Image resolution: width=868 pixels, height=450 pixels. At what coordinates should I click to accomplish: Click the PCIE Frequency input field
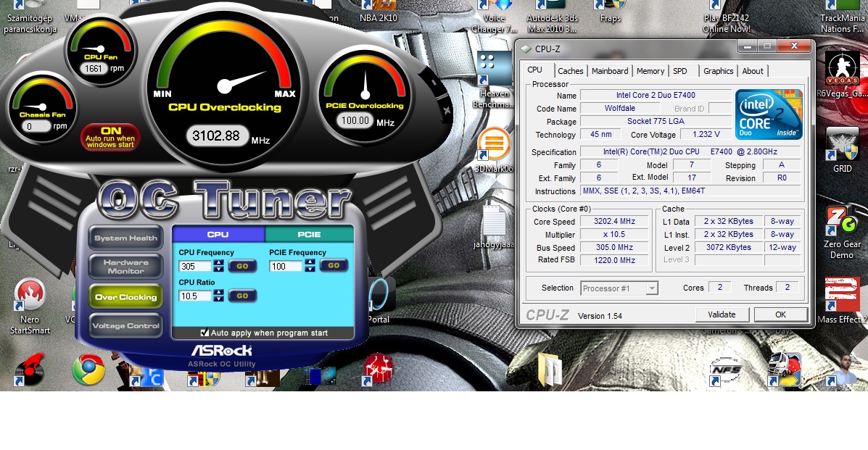[286, 266]
